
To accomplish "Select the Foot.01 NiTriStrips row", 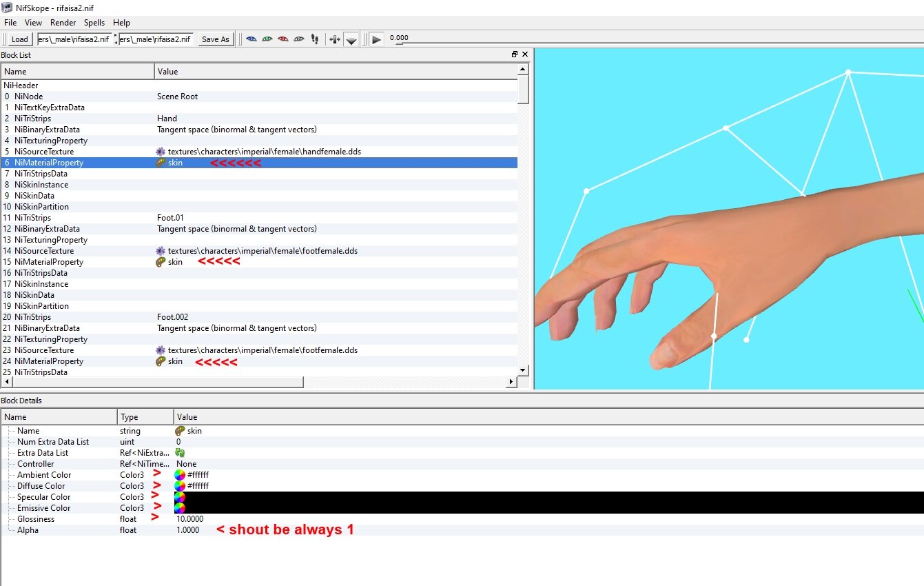I will pyautogui.click(x=259, y=218).
